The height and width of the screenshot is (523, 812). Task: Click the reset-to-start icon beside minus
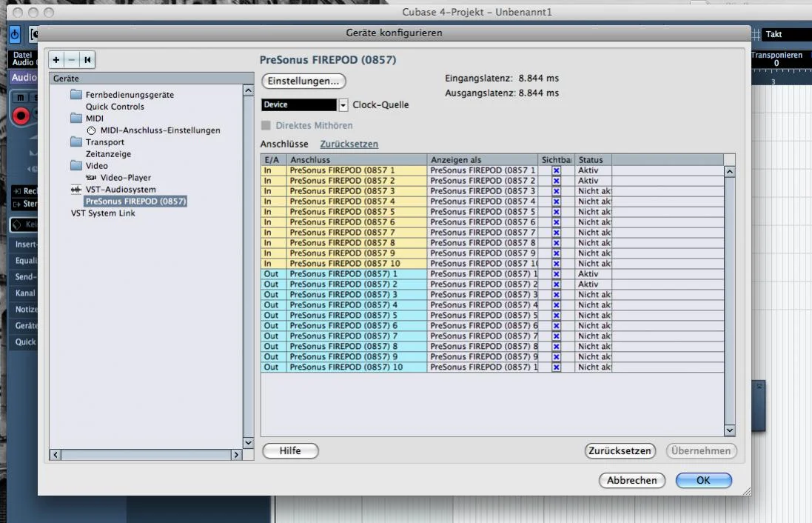[87, 60]
